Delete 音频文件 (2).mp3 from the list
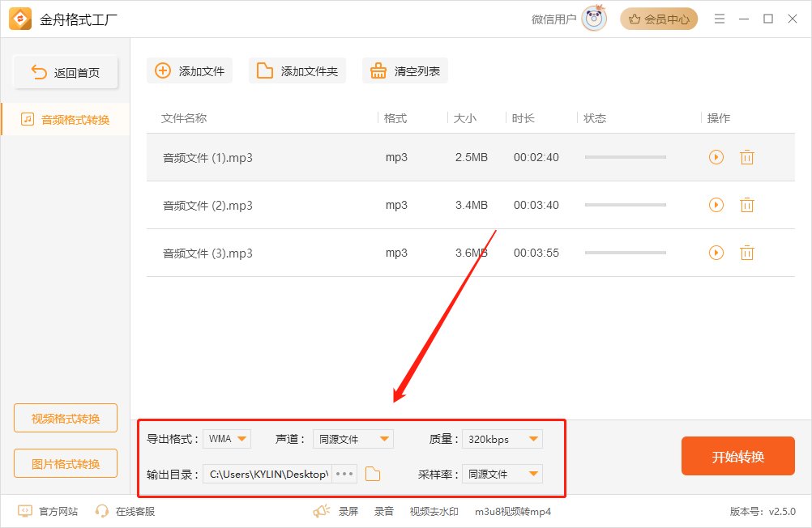This screenshot has height=528, width=812. point(746,205)
